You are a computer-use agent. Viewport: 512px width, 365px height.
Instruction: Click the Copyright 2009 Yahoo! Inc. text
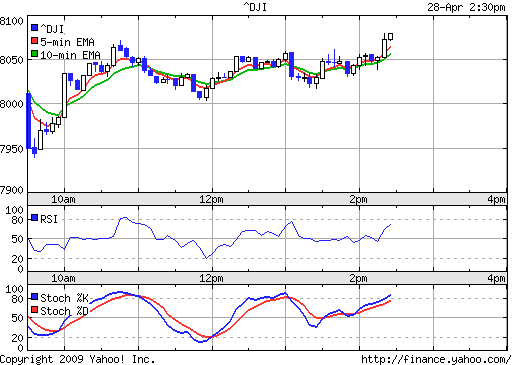pyautogui.click(x=77, y=359)
